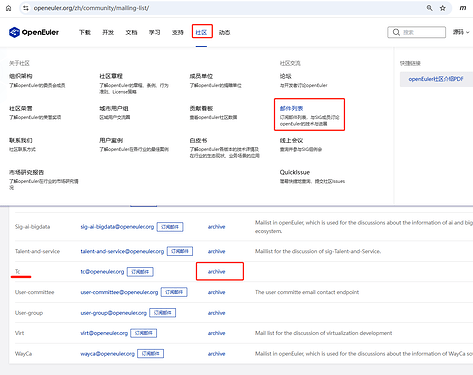Click user-committee@openeuler.org email link
The height and width of the screenshot is (375, 473).
click(x=119, y=292)
